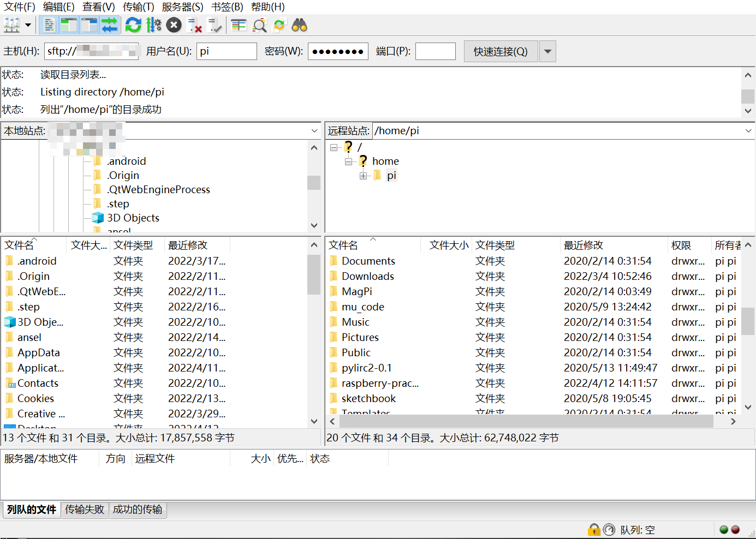756x539 pixels.
Task: Click the question mark icon beside root /
Action: tap(348, 147)
